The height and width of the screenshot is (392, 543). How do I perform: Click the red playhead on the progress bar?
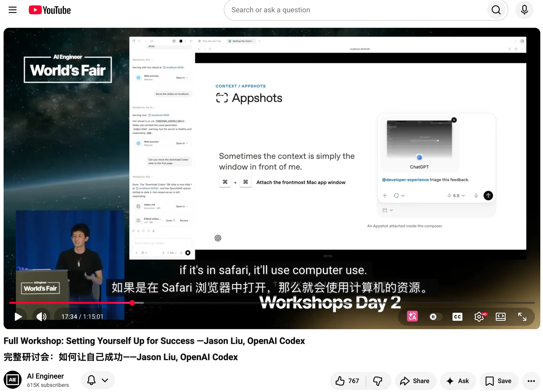[132, 303]
